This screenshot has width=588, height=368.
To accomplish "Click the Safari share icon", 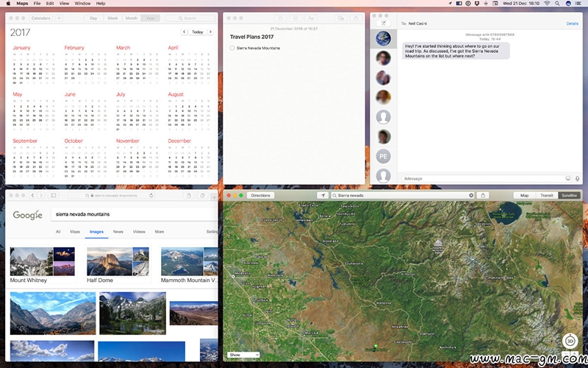I will [x=189, y=195].
